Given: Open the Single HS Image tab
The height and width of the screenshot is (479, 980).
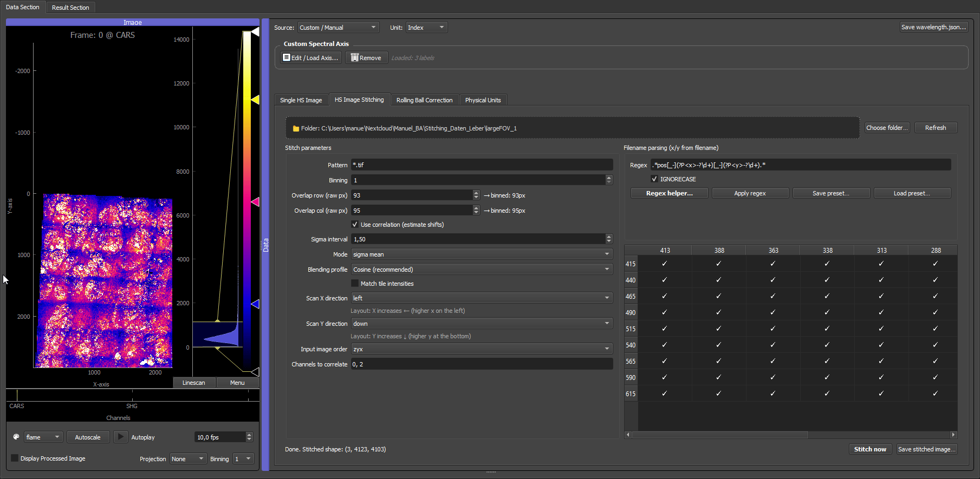Looking at the screenshot, I should click(x=301, y=100).
